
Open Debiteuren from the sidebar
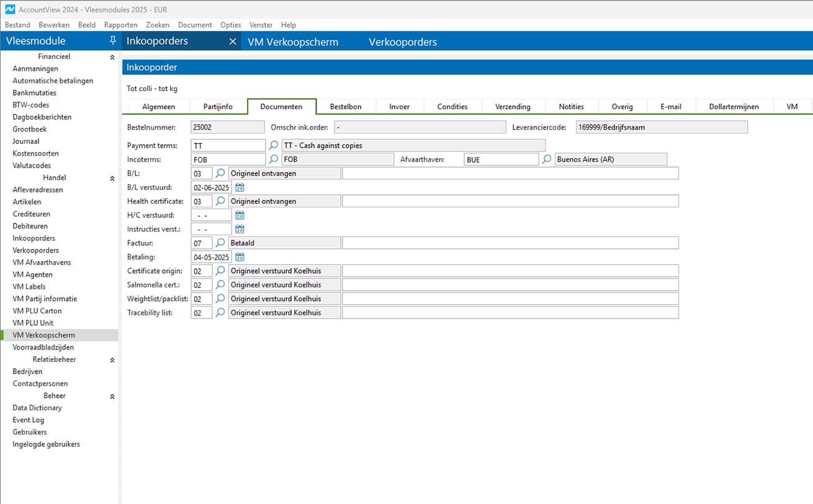point(30,226)
